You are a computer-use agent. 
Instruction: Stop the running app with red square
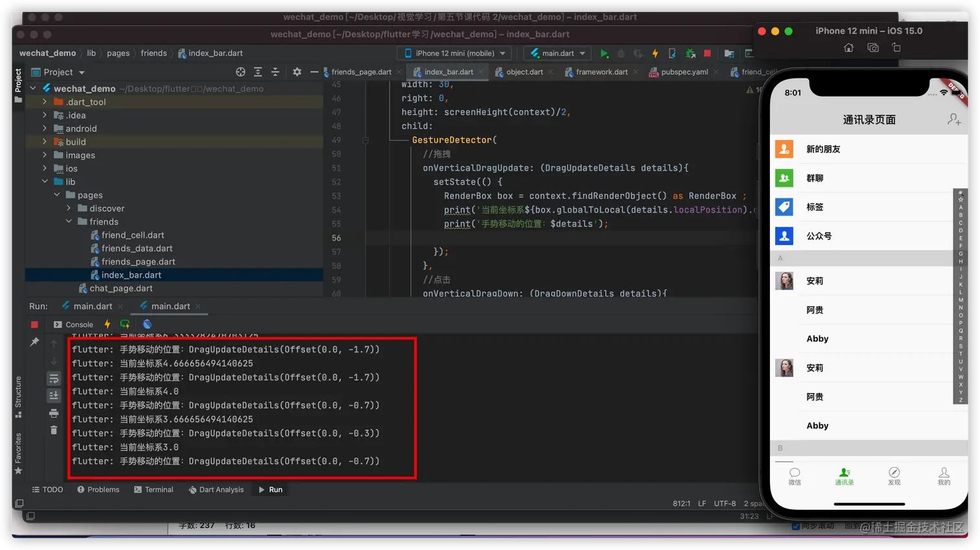coord(707,53)
